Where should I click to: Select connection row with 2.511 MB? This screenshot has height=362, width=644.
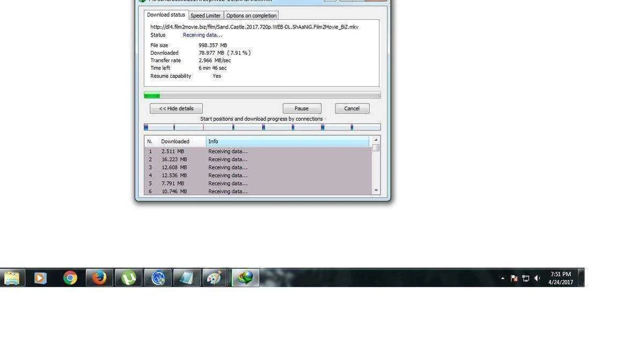[x=258, y=151]
